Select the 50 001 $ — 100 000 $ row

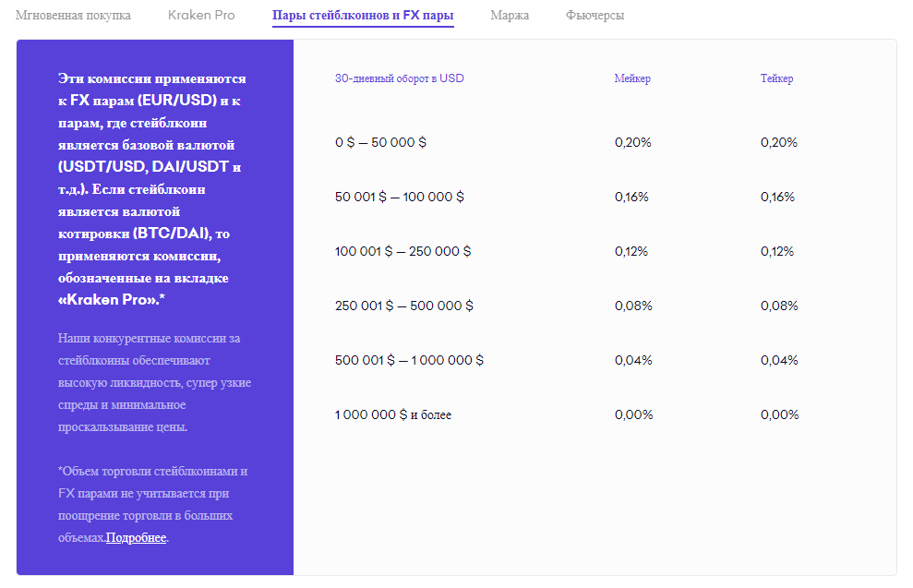[567, 197]
